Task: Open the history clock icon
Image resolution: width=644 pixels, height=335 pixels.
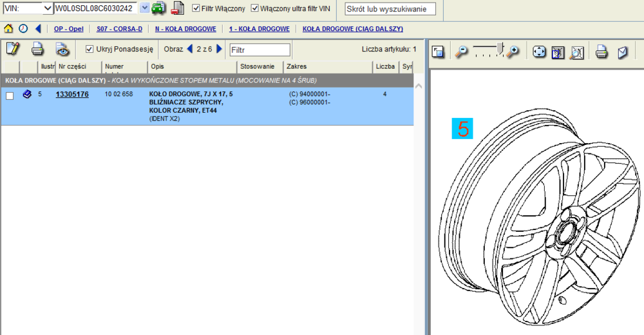Action: 23,29
